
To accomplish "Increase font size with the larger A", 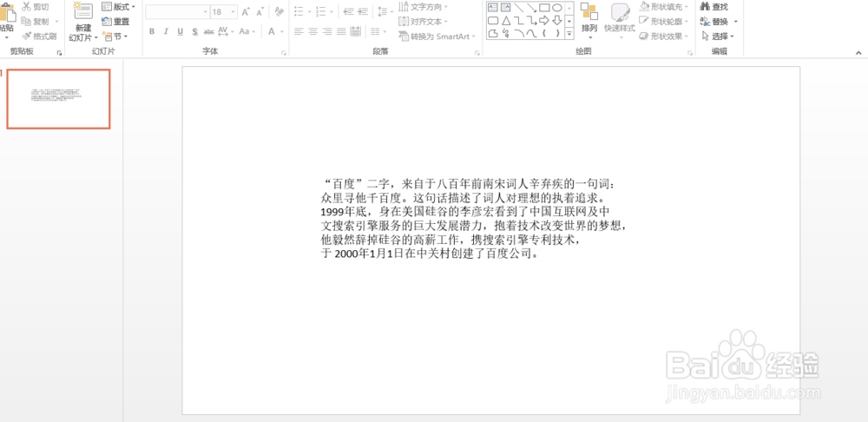I will point(246,11).
